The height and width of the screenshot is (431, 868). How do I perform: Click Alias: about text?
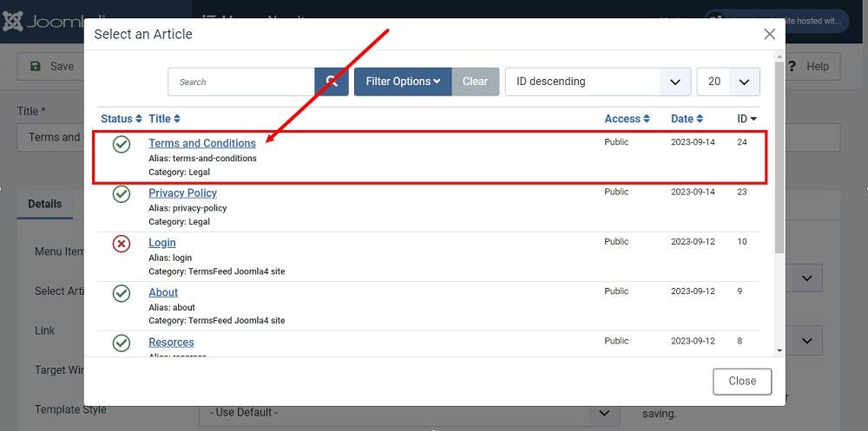pyautogui.click(x=172, y=308)
